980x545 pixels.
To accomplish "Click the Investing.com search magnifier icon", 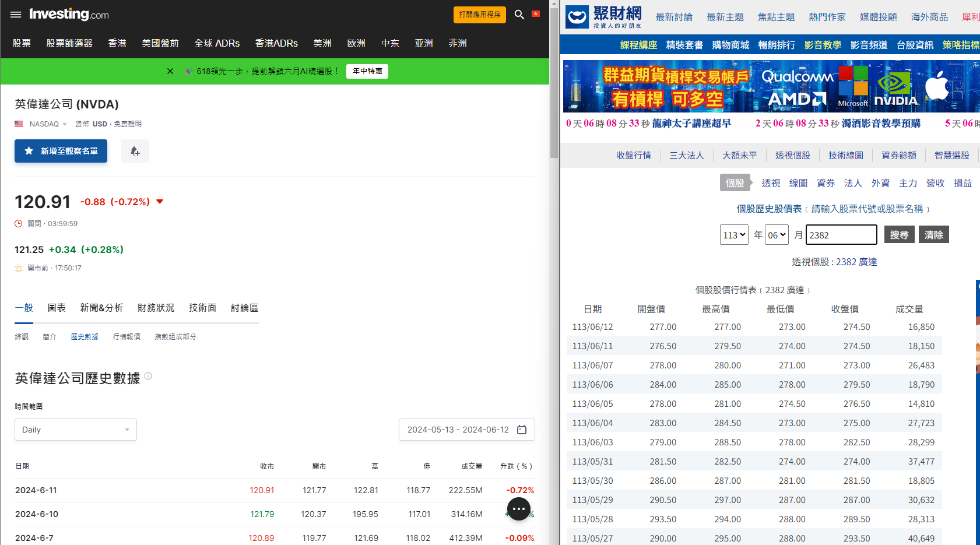I will (x=519, y=15).
